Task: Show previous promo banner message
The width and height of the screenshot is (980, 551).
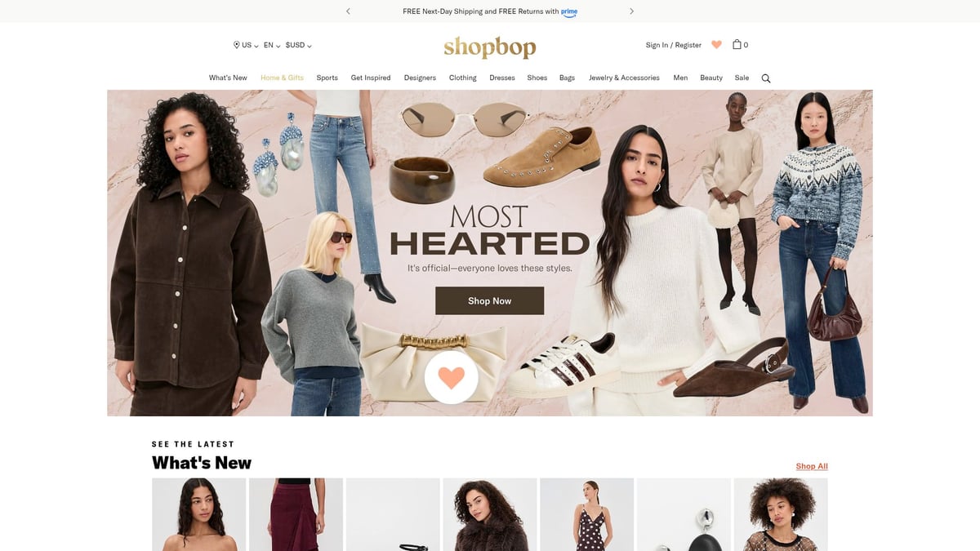Action: pos(348,11)
